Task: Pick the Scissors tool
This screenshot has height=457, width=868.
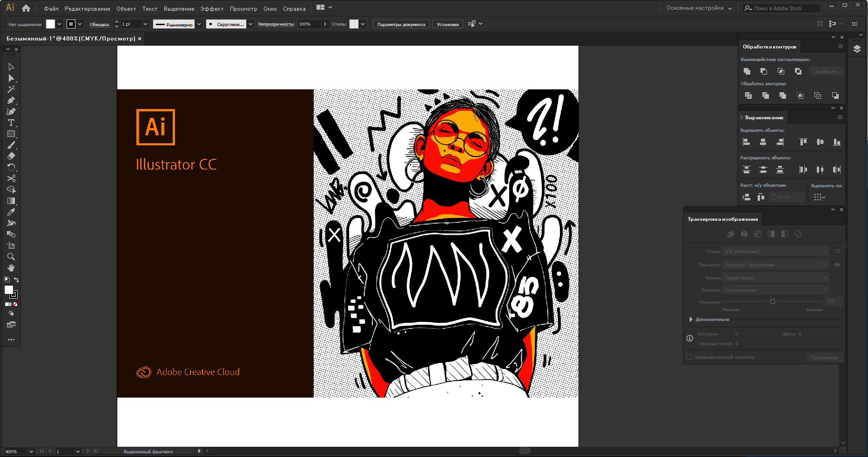Action: pos(11,178)
